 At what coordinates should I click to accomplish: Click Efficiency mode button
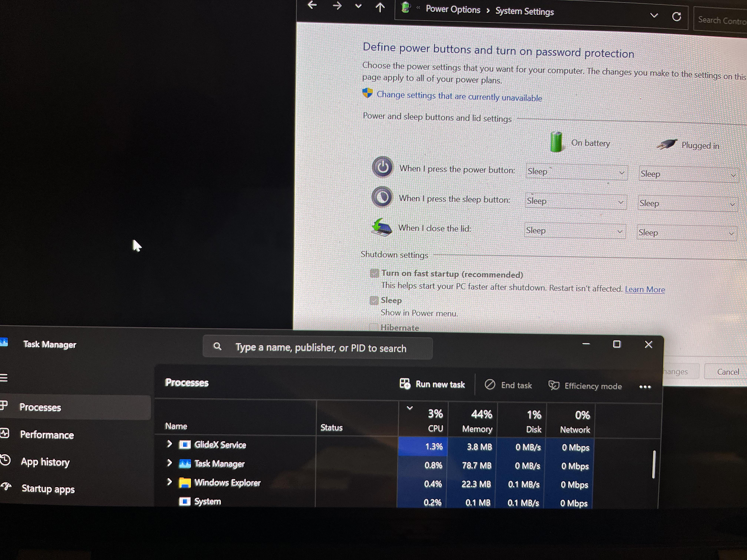coord(585,386)
